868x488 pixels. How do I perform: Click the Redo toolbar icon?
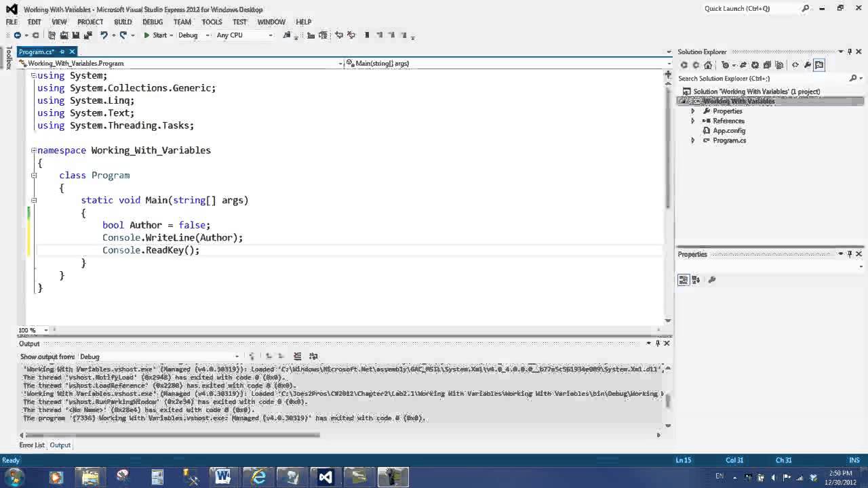pos(123,35)
